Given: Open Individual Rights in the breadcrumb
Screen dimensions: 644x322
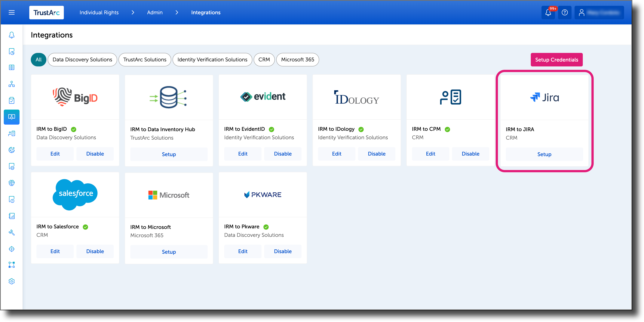Looking at the screenshot, I should click(99, 13).
